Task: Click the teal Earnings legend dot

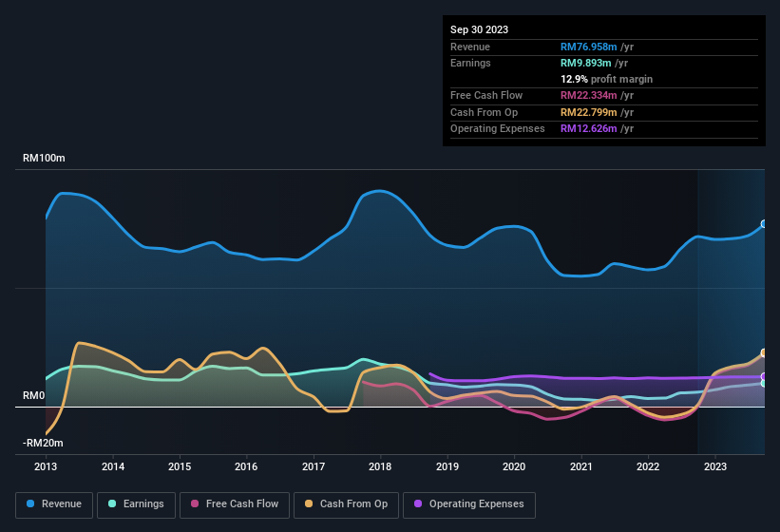Action: tap(112, 503)
